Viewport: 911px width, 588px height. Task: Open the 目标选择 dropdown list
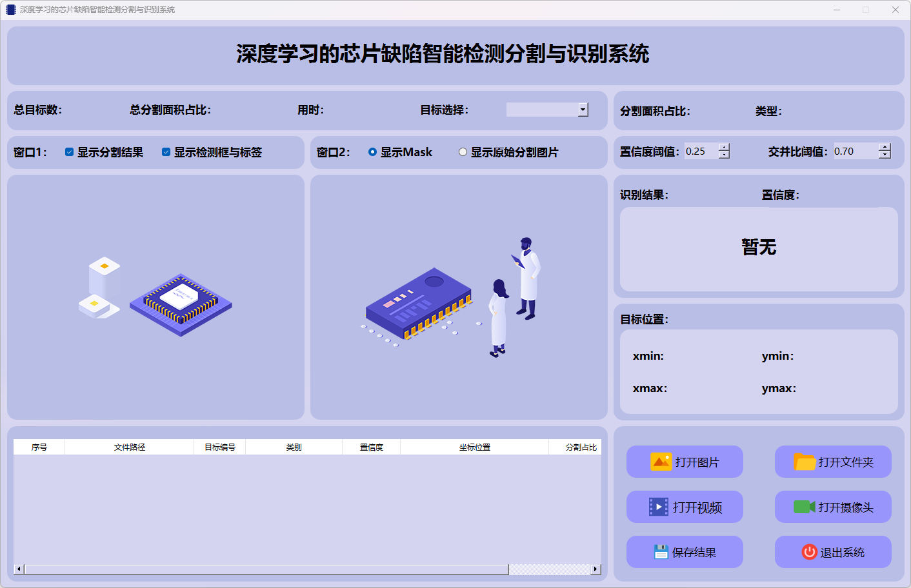click(x=583, y=110)
